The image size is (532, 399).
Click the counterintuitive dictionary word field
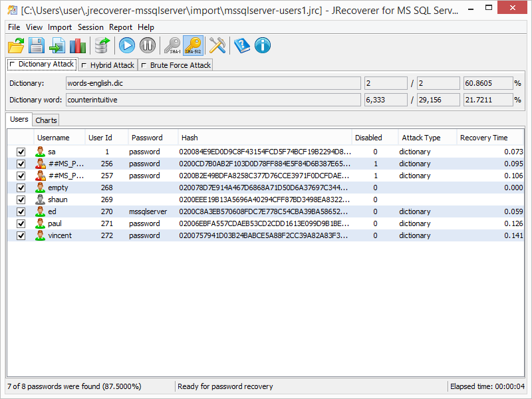tap(213, 100)
